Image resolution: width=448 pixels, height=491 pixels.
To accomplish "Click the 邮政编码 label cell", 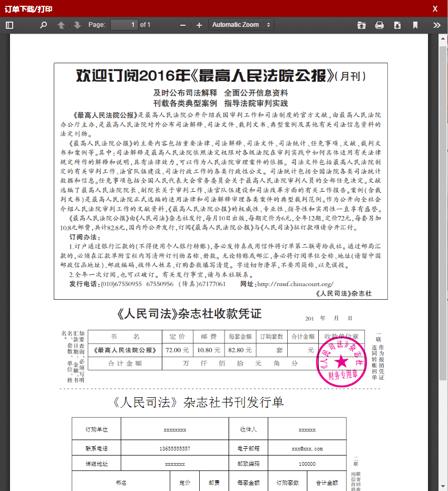I will click(x=248, y=464).
